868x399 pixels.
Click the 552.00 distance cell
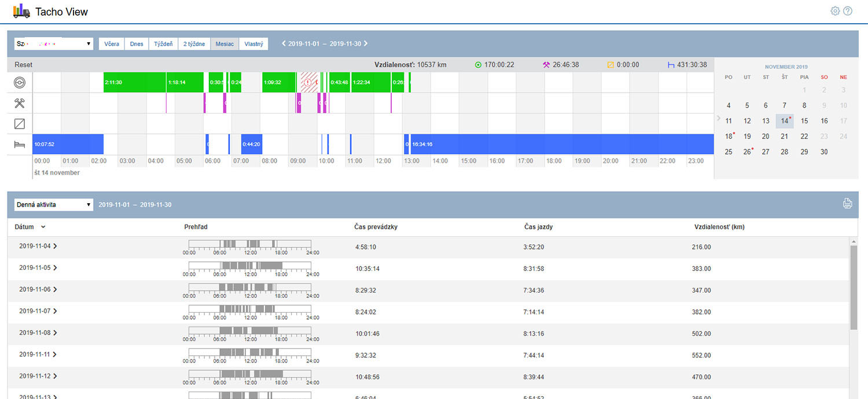701,356
